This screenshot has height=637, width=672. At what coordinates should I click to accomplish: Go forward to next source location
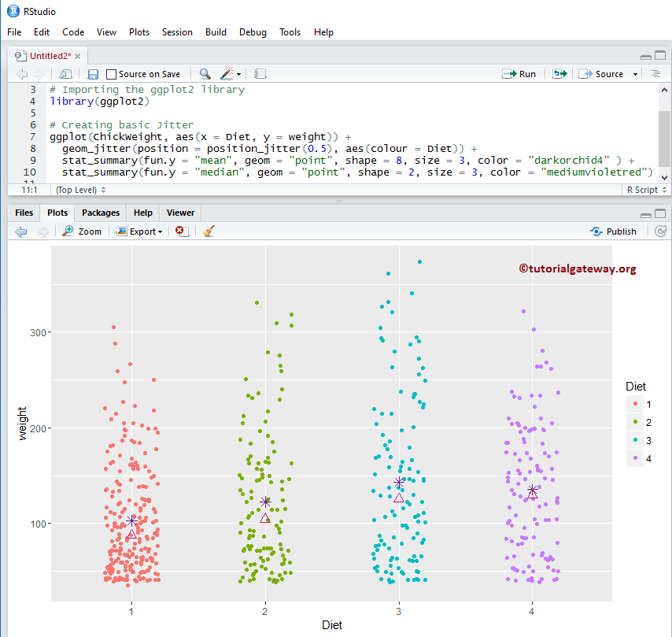pyautogui.click(x=39, y=74)
